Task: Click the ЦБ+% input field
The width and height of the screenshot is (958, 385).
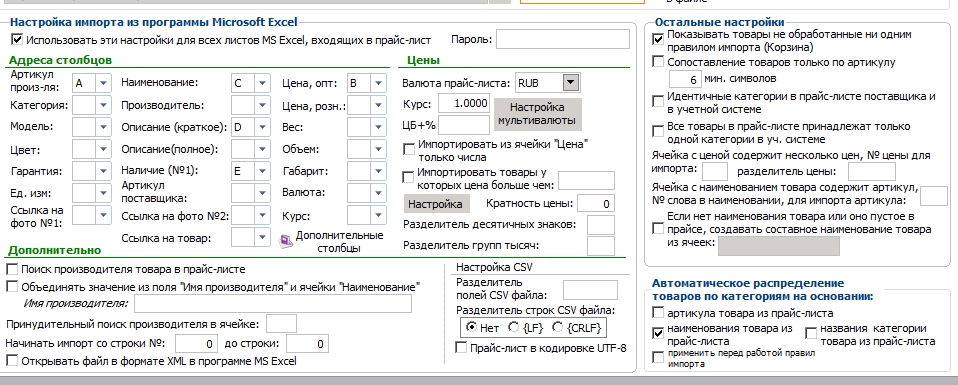Action: [x=464, y=125]
